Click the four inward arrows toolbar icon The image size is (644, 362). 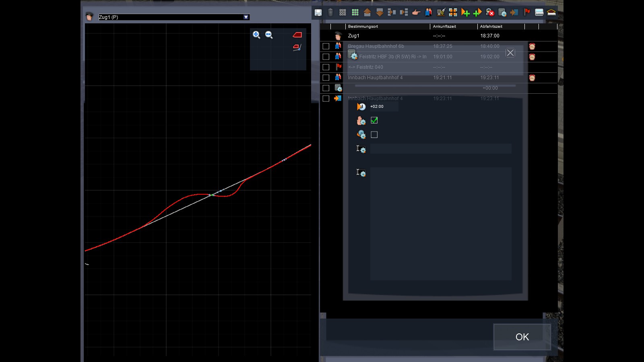(453, 12)
